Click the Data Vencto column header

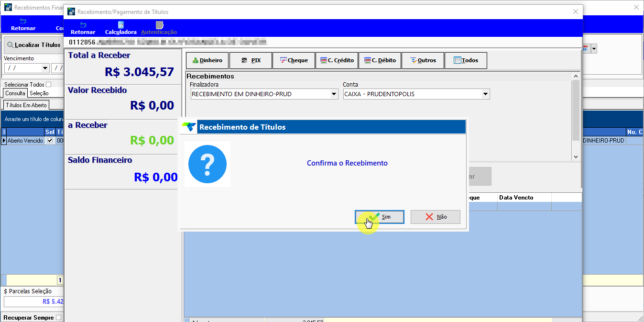coord(524,198)
